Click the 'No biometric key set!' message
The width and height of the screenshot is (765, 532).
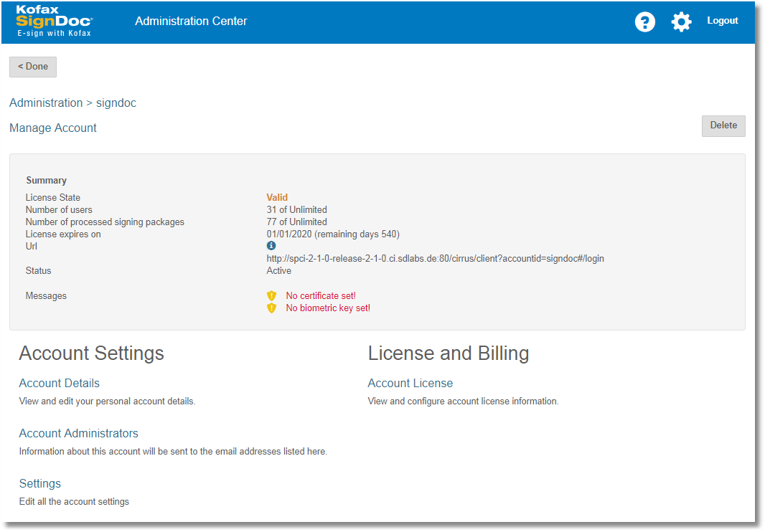tap(328, 308)
